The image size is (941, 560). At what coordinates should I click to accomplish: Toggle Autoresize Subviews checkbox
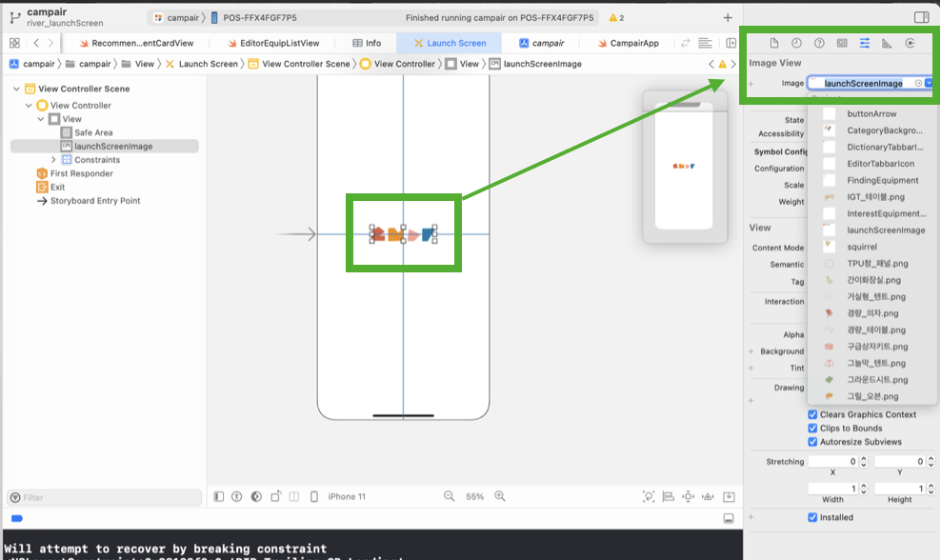812,442
